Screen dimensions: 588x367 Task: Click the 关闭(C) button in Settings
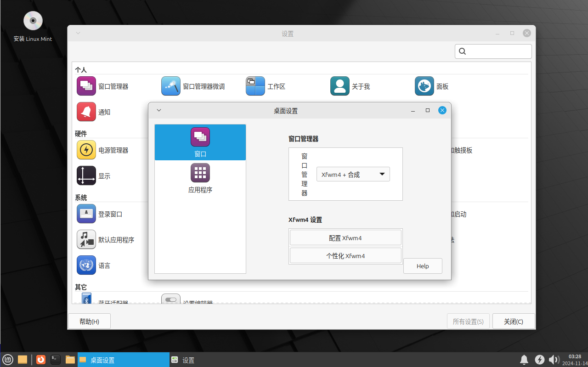tap(514, 322)
